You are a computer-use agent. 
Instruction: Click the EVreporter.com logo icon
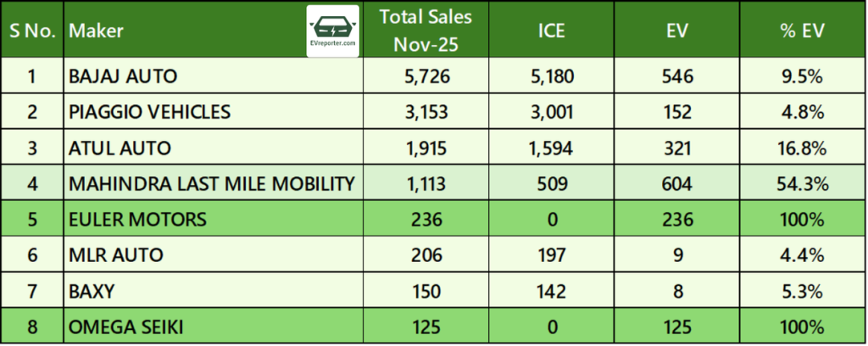click(x=332, y=31)
